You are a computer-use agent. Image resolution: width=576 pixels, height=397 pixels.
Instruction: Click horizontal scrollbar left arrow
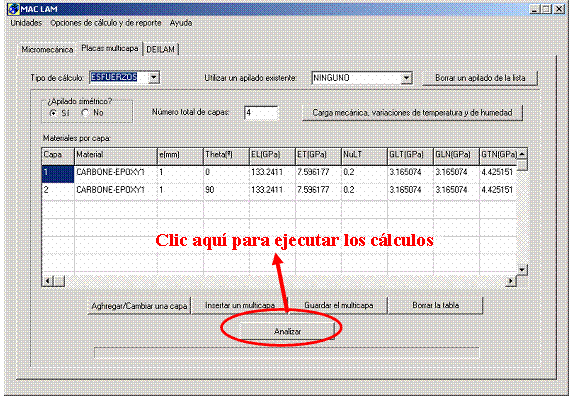pyautogui.click(x=47, y=281)
